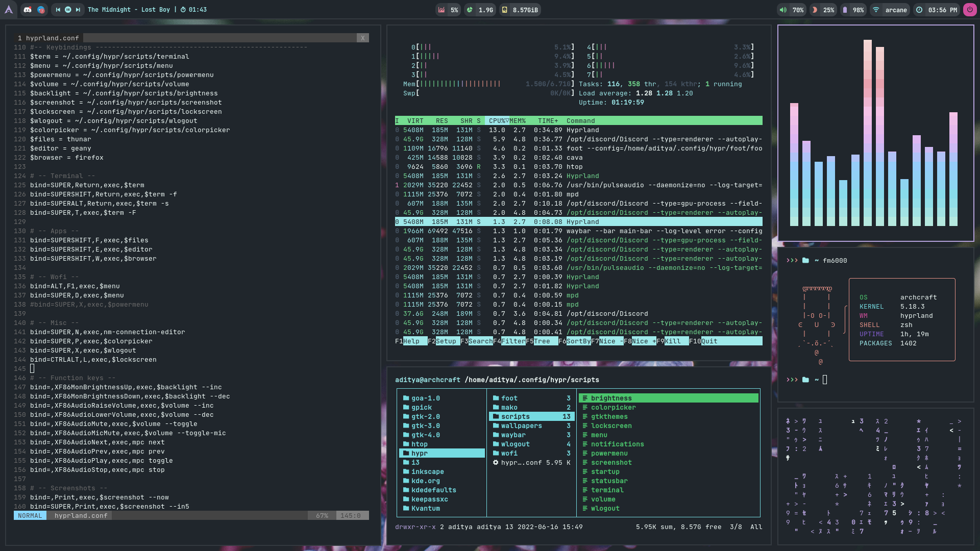
Task: Click the song title The Midnight - Lost Boy
Action: click(129, 10)
